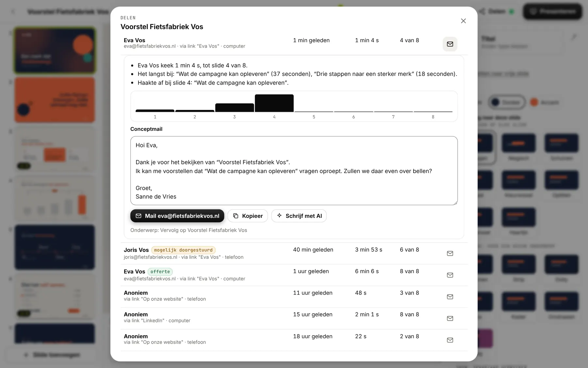Image resolution: width=588 pixels, height=368 pixels.
Task: Click the Schrijf met AI button
Action: point(299,216)
